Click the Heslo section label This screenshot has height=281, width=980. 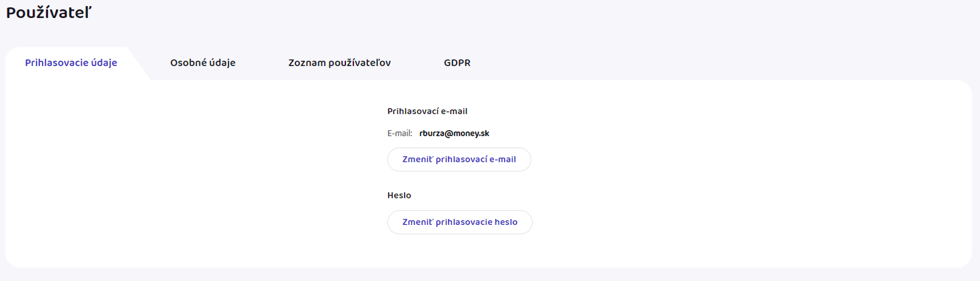pyautogui.click(x=399, y=196)
